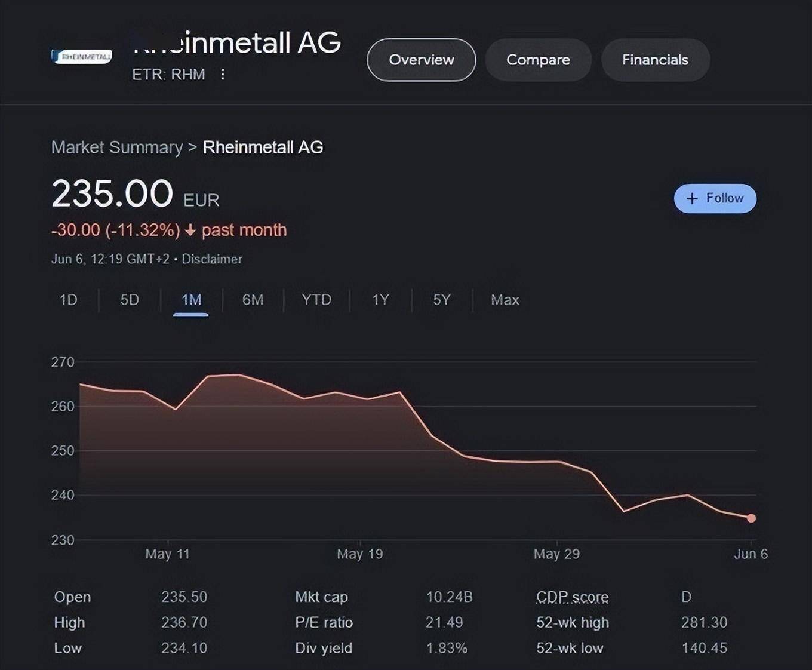Click the CDP score label
The width and height of the screenshot is (812, 670).
pyautogui.click(x=573, y=597)
